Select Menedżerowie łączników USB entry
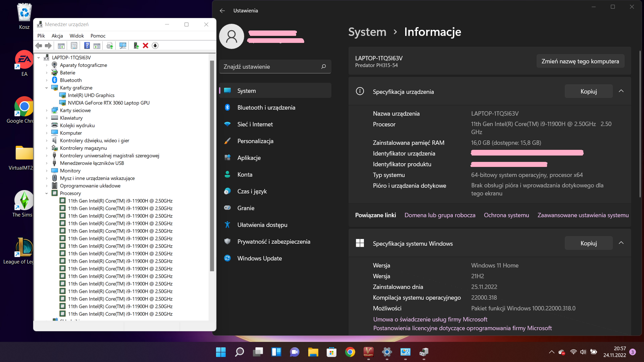 tap(92, 163)
